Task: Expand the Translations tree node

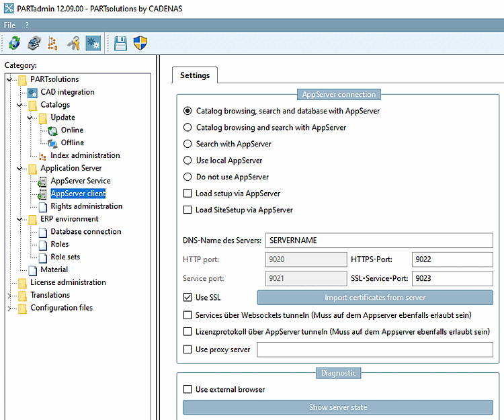Action: 9,295
